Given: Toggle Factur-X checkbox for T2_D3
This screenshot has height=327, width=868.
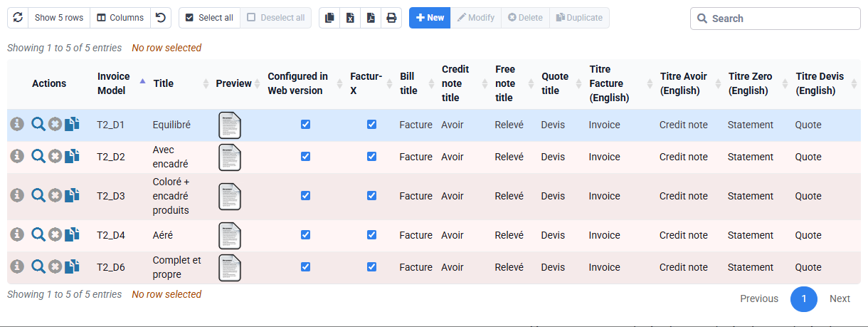Looking at the screenshot, I should 371,195.
